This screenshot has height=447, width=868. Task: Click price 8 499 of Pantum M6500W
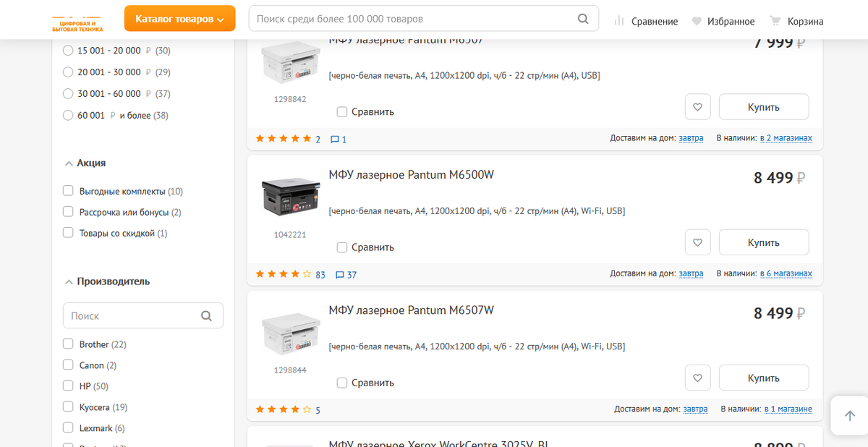tap(779, 178)
